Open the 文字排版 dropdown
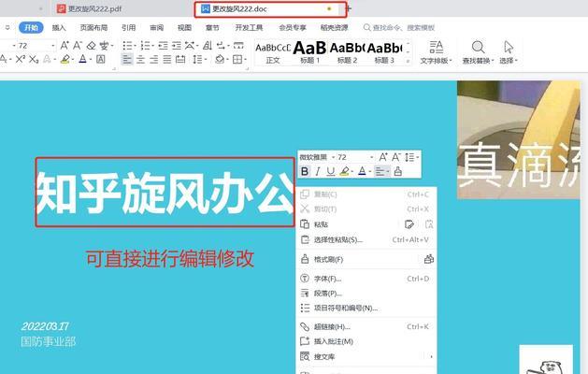Image resolution: width=588 pixels, height=374 pixels. coord(436,52)
